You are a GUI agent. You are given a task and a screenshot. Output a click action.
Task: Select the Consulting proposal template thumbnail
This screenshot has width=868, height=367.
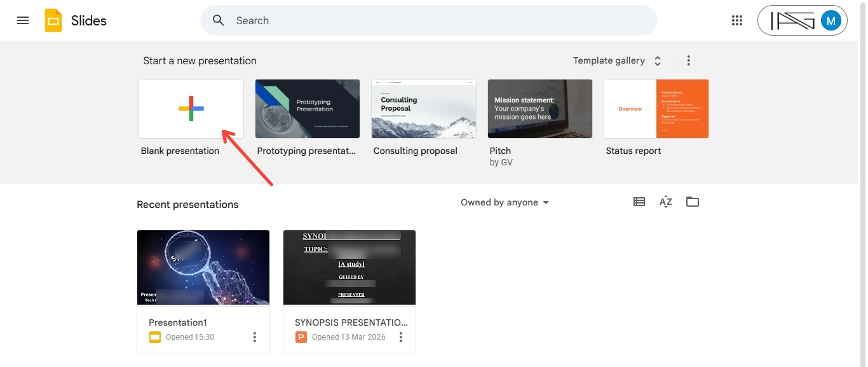coord(424,109)
